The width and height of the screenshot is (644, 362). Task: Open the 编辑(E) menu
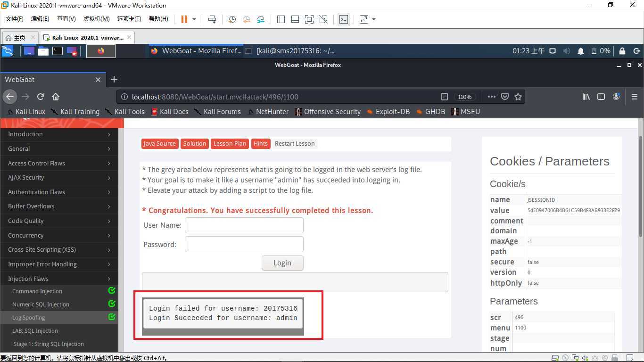tap(40, 19)
